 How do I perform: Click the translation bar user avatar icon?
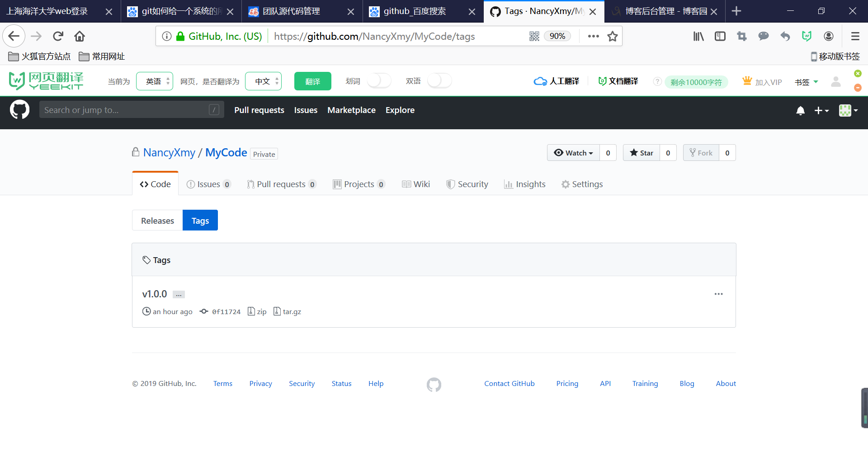(x=836, y=81)
